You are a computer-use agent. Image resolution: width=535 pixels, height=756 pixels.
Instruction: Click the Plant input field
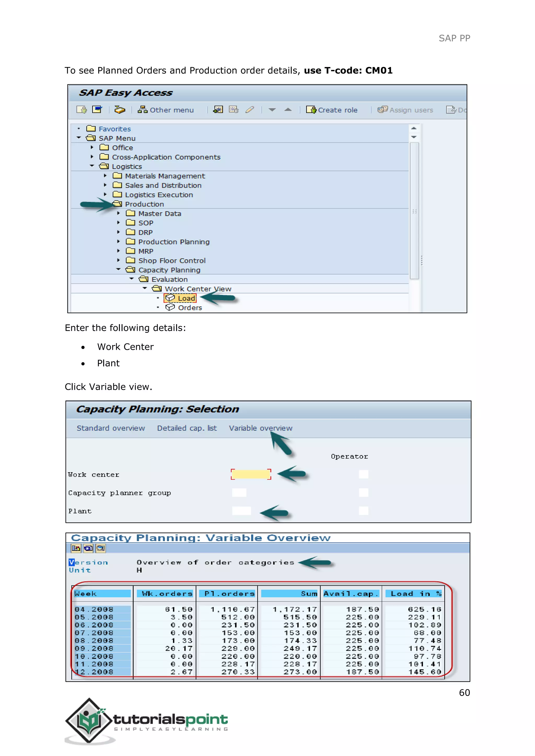coord(241,511)
